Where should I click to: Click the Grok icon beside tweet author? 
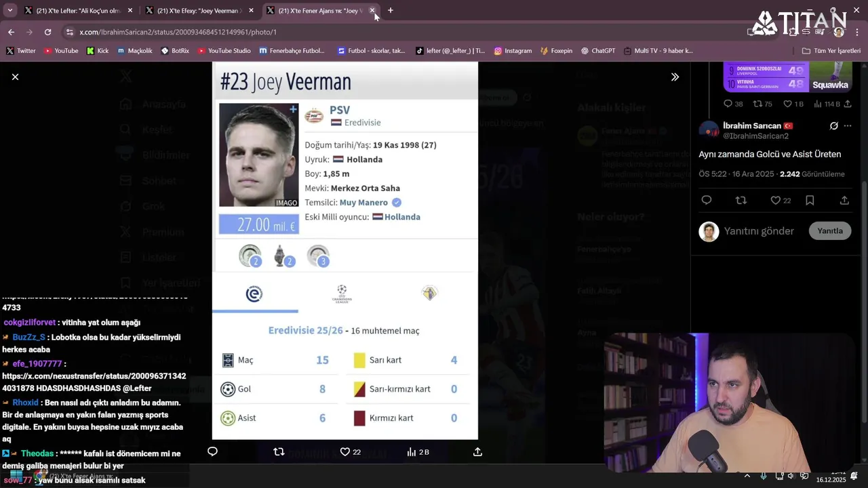[x=833, y=126]
